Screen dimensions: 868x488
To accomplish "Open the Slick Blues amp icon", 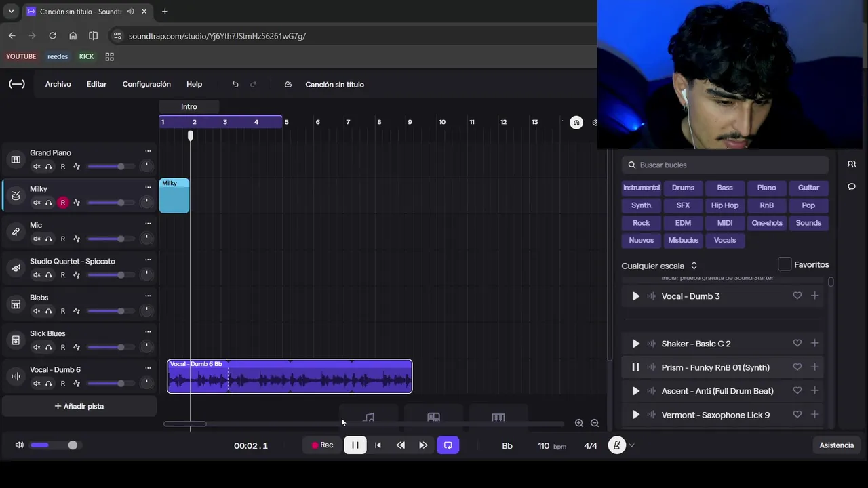I will click(x=16, y=340).
